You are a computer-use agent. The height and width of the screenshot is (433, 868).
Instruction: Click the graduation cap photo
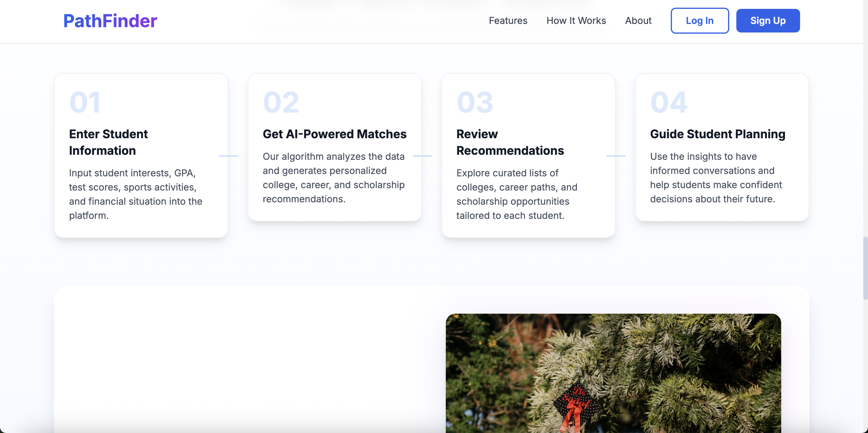pyautogui.click(x=613, y=373)
